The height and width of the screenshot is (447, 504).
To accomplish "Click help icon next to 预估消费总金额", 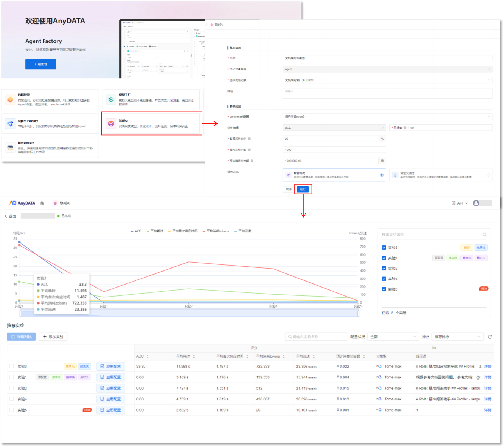I will [x=252, y=161].
